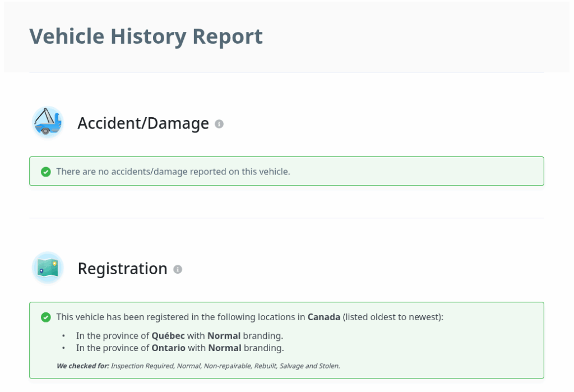The width and height of the screenshot is (574, 392).
Task: Click the 'We checked for' label
Action: pyautogui.click(x=83, y=366)
